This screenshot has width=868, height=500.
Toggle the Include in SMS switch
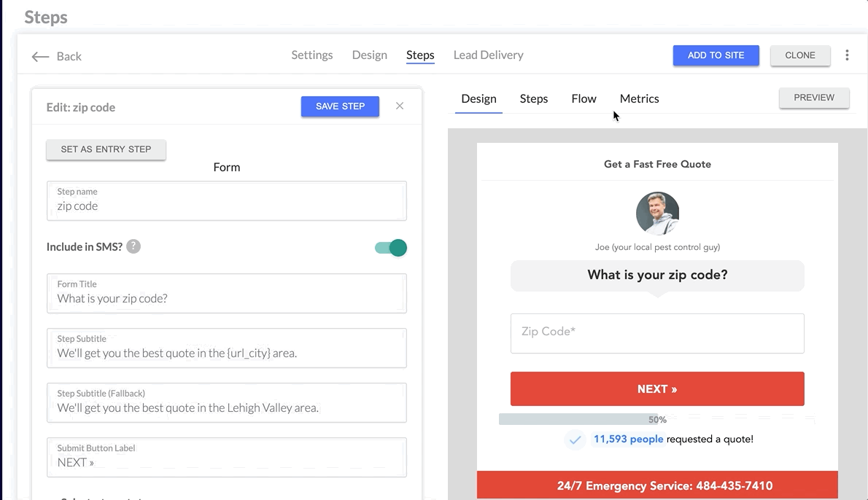391,248
